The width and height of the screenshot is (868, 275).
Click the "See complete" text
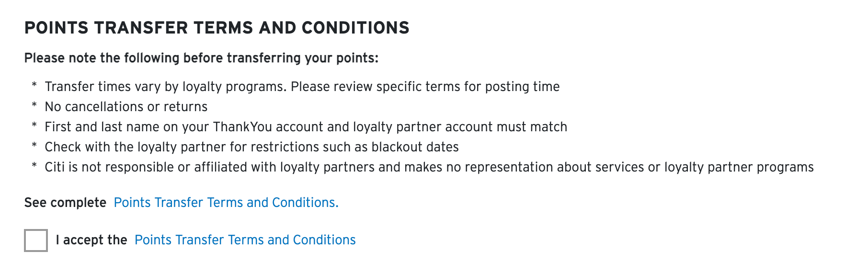point(65,203)
